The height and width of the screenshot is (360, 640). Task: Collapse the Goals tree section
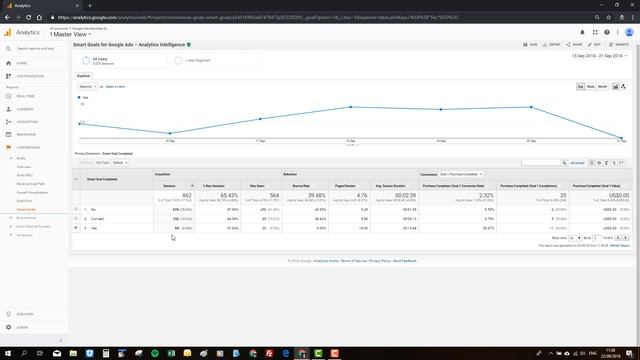click(11, 158)
